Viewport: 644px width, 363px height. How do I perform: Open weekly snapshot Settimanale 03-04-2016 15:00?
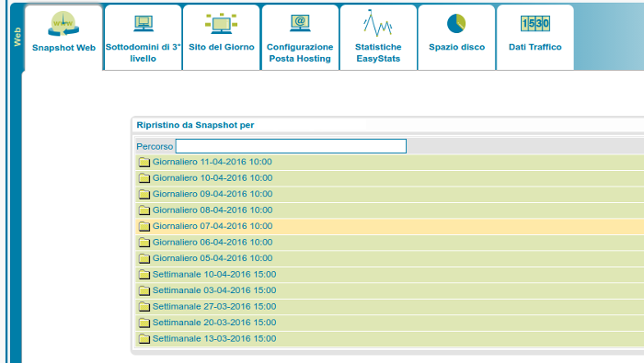pyautogui.click(x=214, y=290)
